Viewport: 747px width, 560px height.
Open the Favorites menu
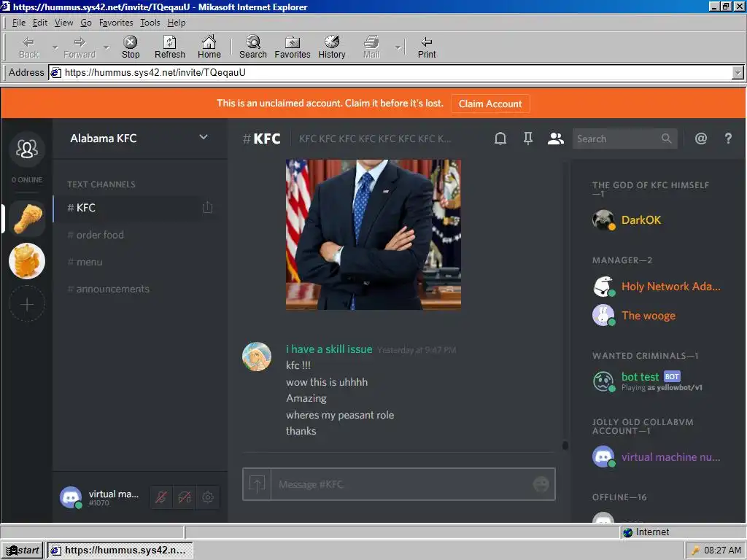[x=116, y=23]
